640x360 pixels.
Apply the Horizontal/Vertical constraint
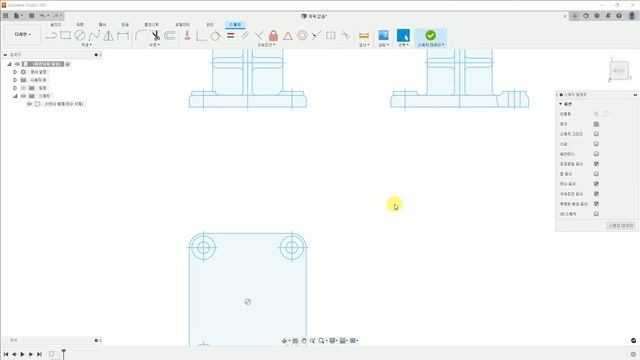pos(187,36)
